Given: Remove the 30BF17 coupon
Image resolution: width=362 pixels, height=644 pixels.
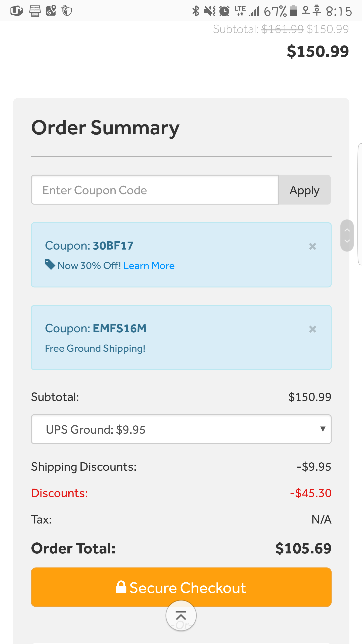Looking at the screenshot, I should (x=312, y=246).
